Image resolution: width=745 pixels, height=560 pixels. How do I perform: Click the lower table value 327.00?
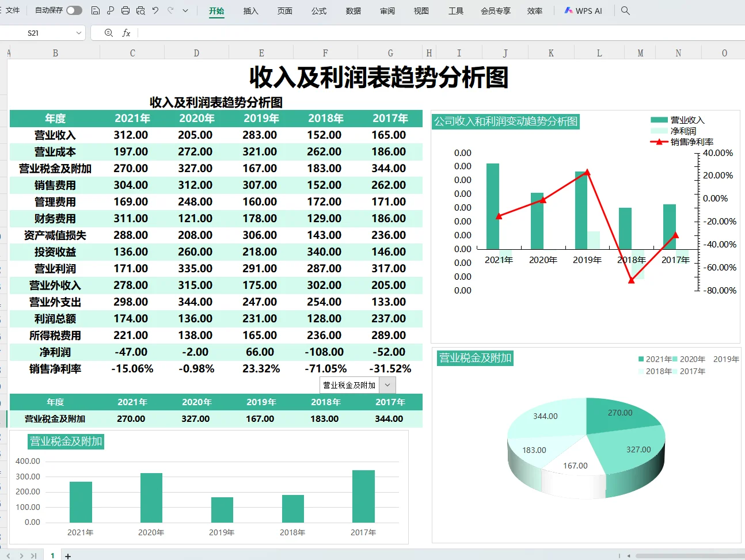195,419
